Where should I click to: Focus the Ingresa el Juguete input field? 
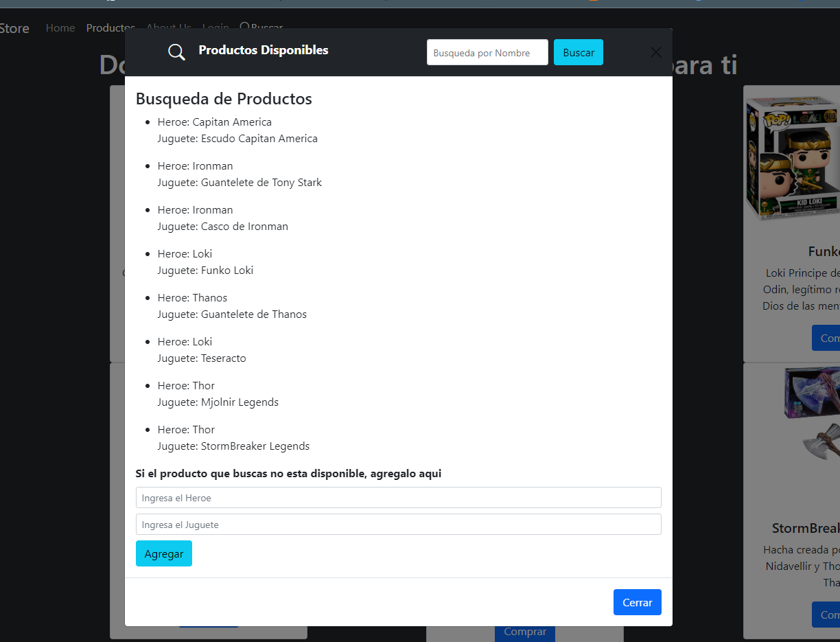[x=398, y=524]
